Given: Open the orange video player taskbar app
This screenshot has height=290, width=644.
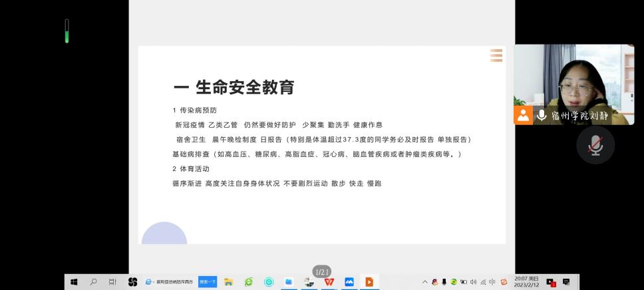Looking at the screenshot, I should (x=369, y=282).
